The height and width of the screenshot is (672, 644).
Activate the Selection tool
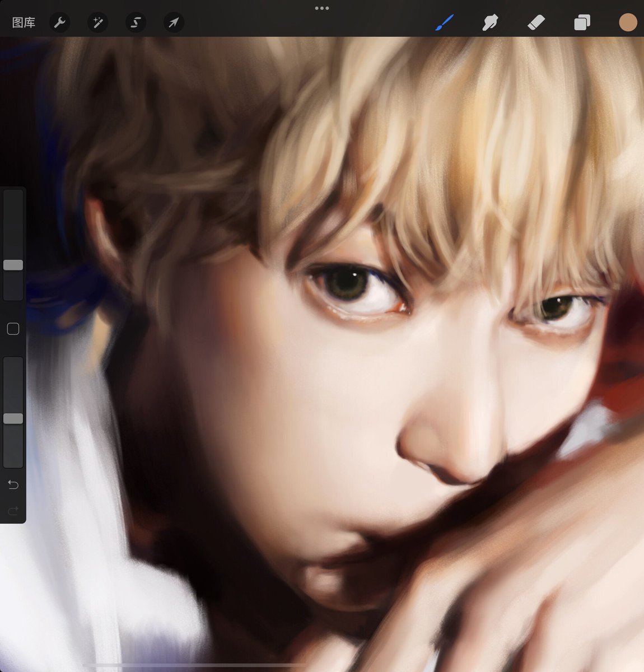136,23
